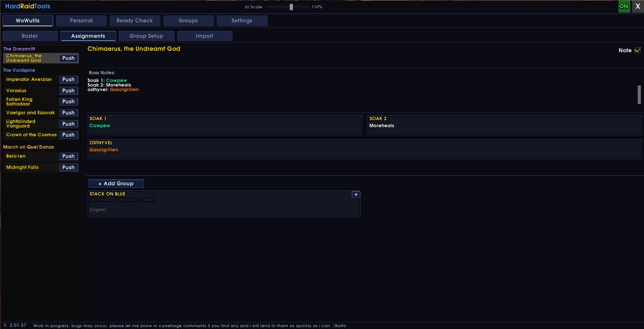Click the Boss Notes scrollbar
The image size is (644, 329).
coord(639,95)
